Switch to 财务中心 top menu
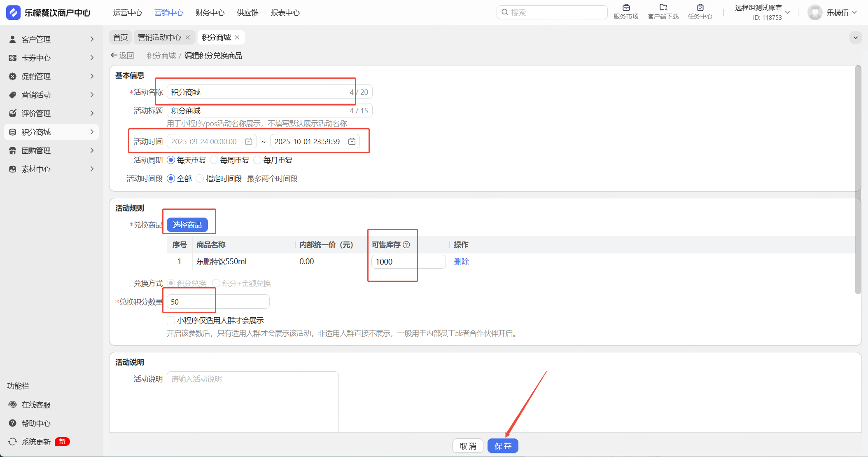868x457 pixels. coord(210,13)
